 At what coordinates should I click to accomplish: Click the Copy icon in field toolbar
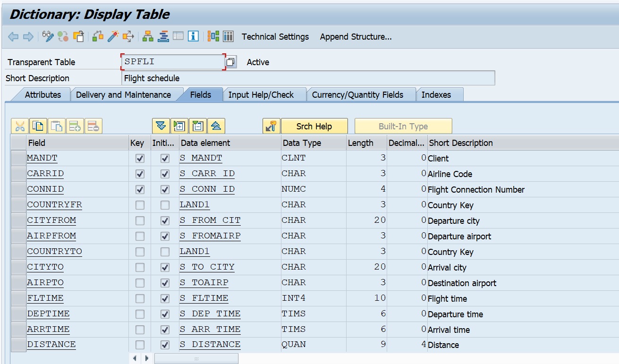pos(38,126)
